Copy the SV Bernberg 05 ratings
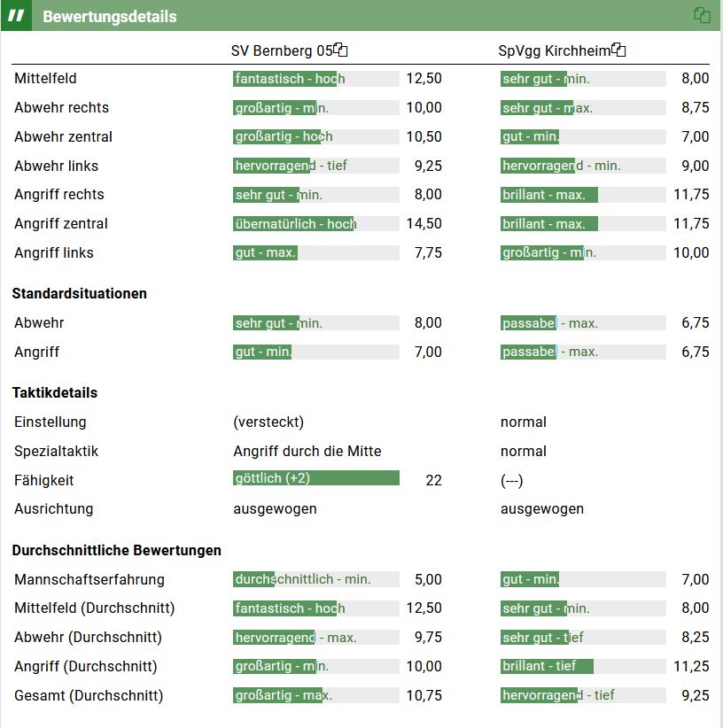The width and height of the screenshot is (723, 728). (341, 50)
